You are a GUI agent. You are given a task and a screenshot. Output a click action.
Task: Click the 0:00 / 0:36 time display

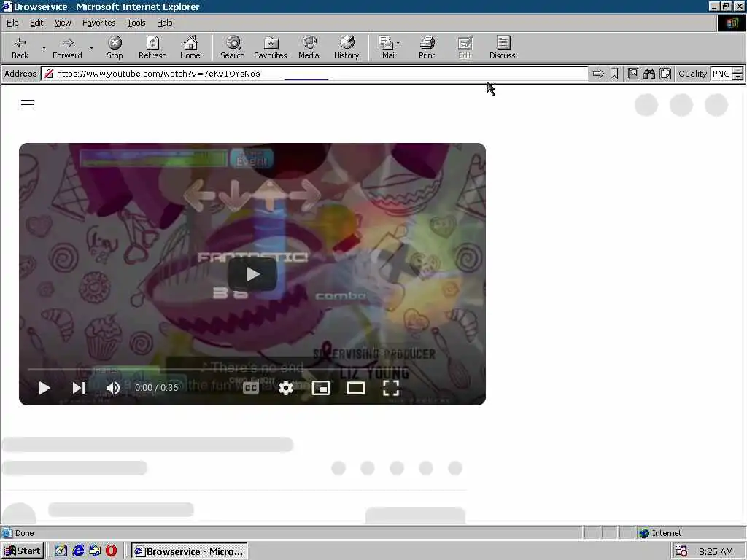point(156,388)
